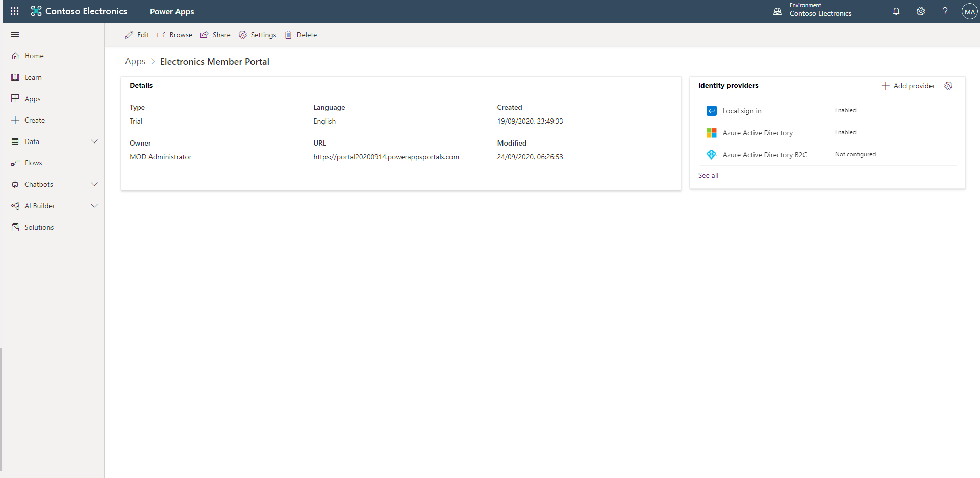Expand the Chatbots navigation chevron
The height and width of the screenshot is (478, 980).
point(94,184)
